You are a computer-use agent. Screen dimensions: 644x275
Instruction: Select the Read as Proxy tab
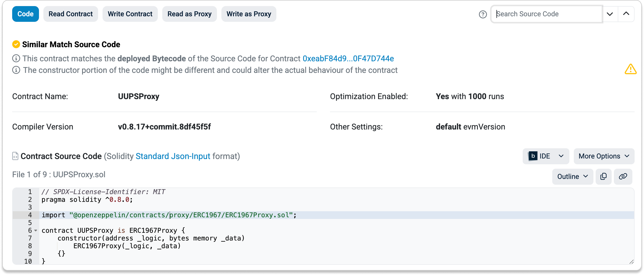point(189,14)
